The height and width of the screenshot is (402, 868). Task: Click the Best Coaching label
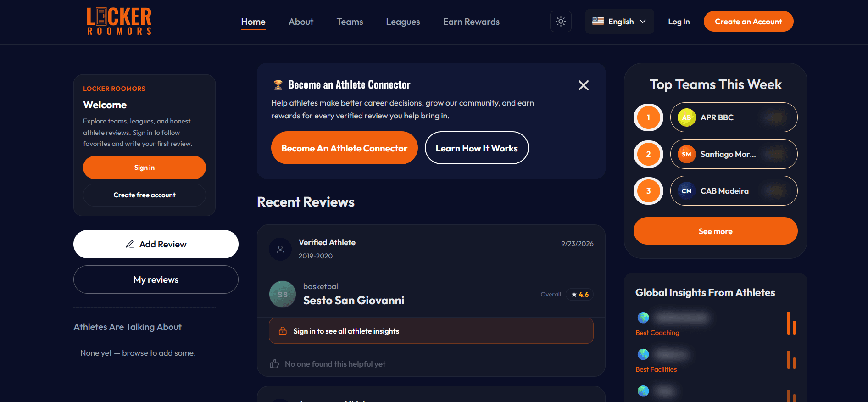point(657,333)
